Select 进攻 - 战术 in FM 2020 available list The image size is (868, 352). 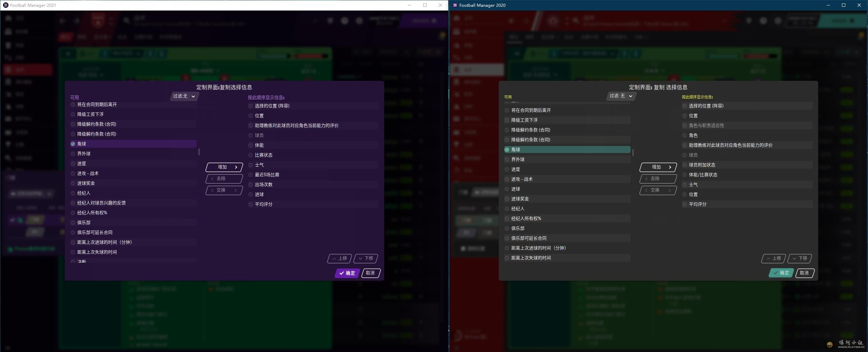tap(567, 179)
